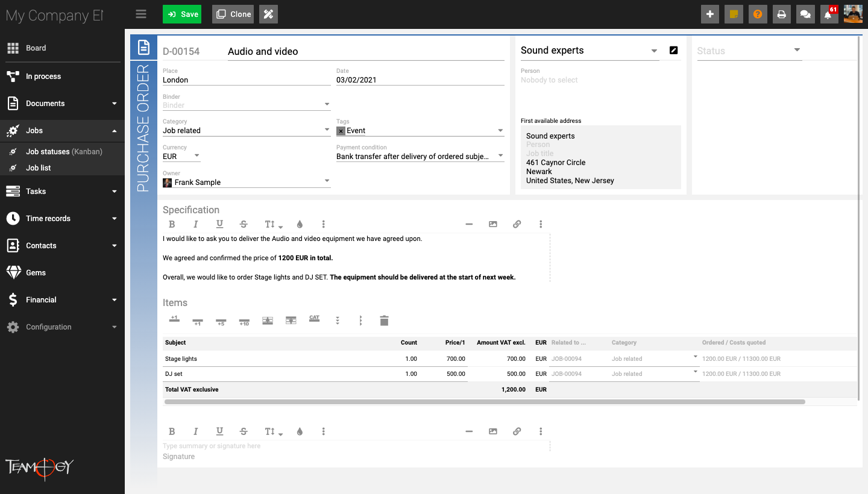868x494 pixels.
Task: Click the Place field containing London
Action: tap(247, 80)
